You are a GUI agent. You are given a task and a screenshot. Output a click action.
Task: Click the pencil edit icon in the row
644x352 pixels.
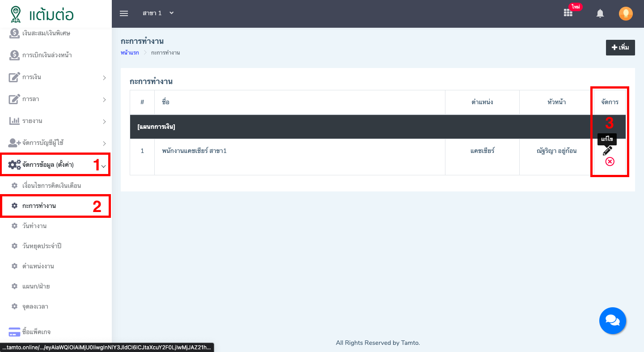point(607,151)
